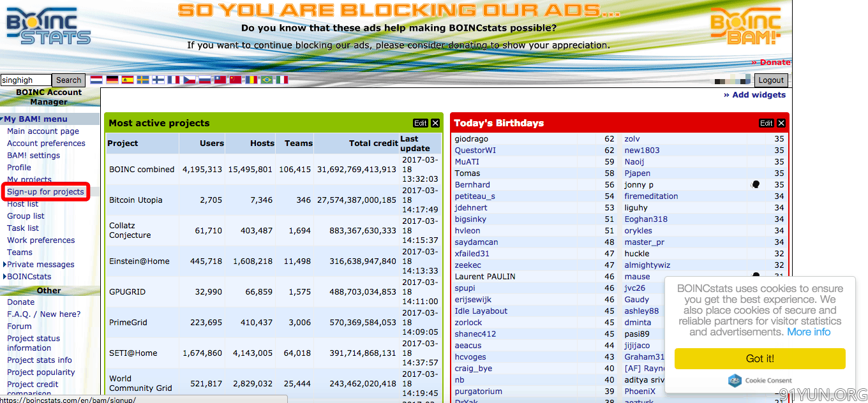Viewport: 868px width, 403px height.
Task: Click GPUGRID project name
Action: [x=128, y=292]
